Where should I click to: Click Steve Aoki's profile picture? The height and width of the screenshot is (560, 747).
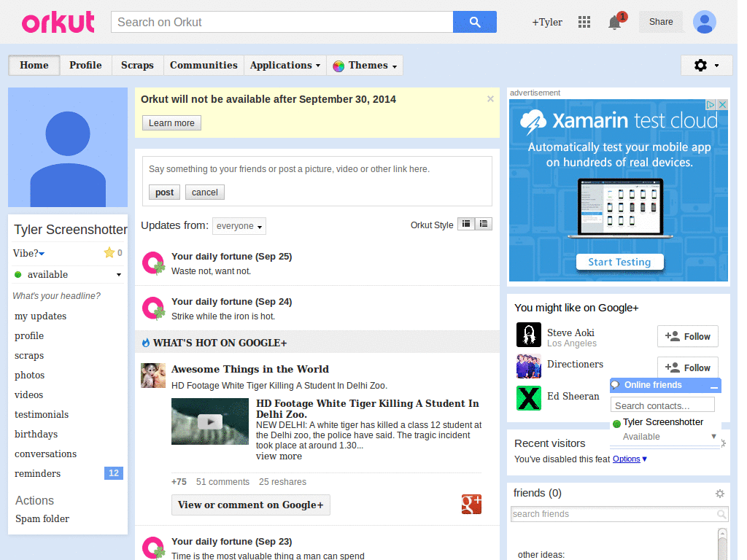[x=529, y=335]
